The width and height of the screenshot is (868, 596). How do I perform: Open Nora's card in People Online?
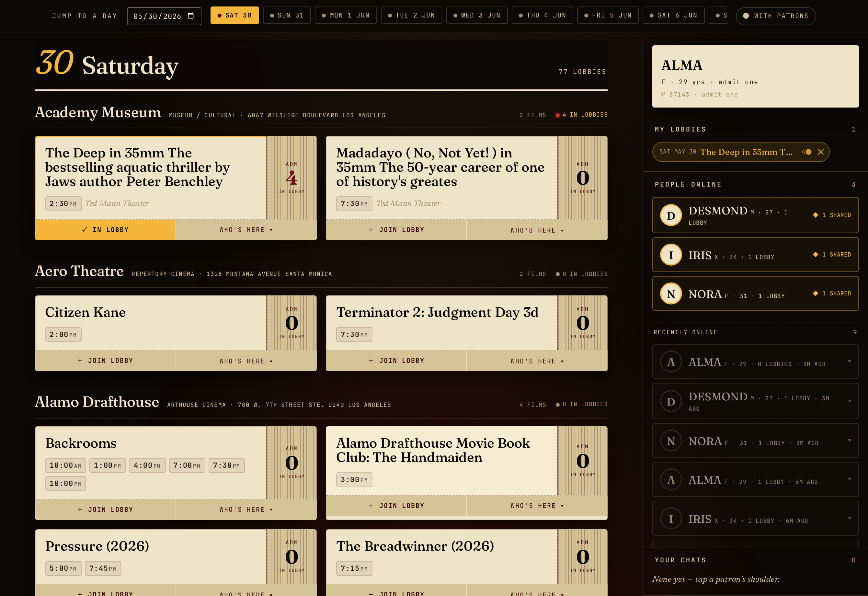pyautogui.click(x=755, y=293)
